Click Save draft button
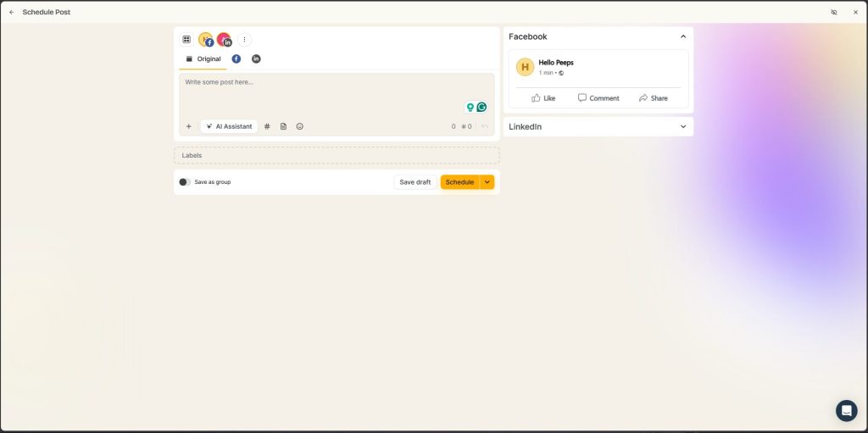The image size is (868, 433). pyautogui.click(x=415, y=182)
